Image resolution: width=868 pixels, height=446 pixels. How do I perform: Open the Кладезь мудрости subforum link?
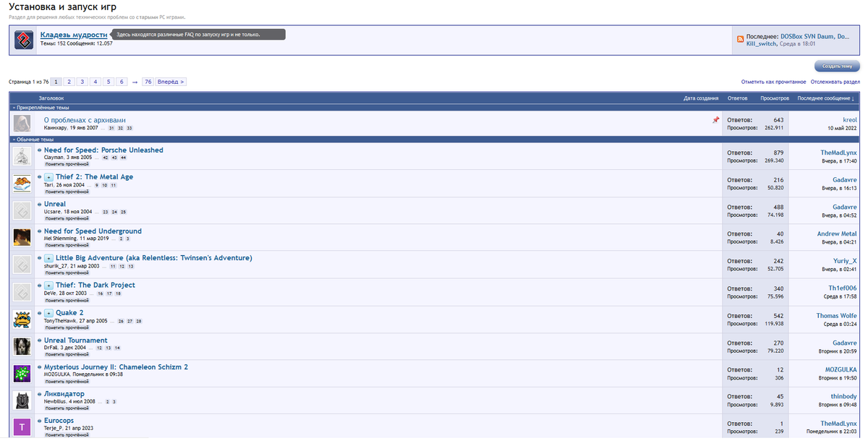(74, 35)
